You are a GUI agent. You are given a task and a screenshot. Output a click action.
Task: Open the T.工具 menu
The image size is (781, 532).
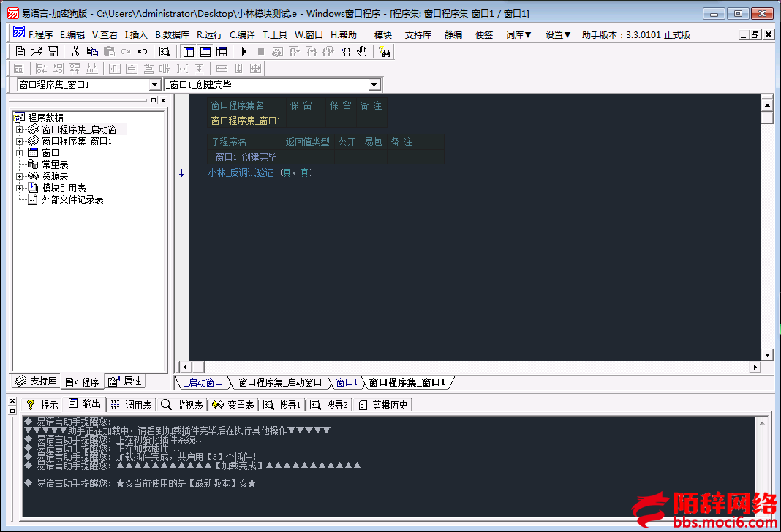point(274,35)
